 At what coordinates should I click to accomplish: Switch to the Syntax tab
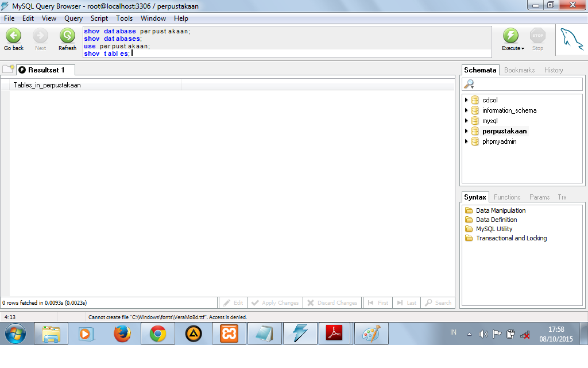click(475, 197)
